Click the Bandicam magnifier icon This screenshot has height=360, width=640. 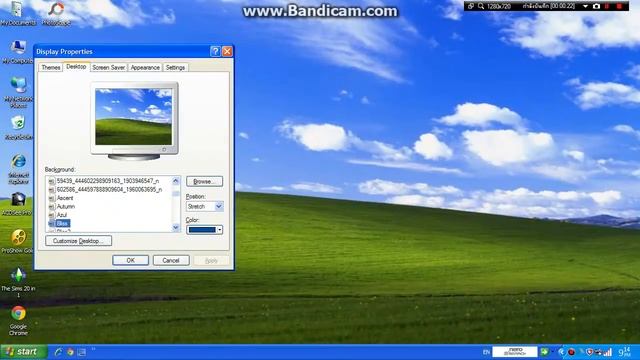point(481,6)
